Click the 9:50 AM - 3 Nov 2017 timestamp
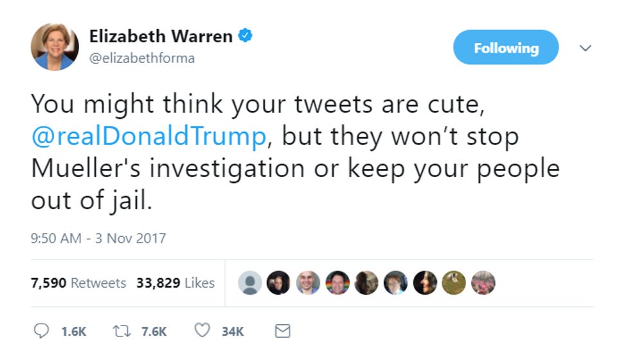 coord(98,238)
